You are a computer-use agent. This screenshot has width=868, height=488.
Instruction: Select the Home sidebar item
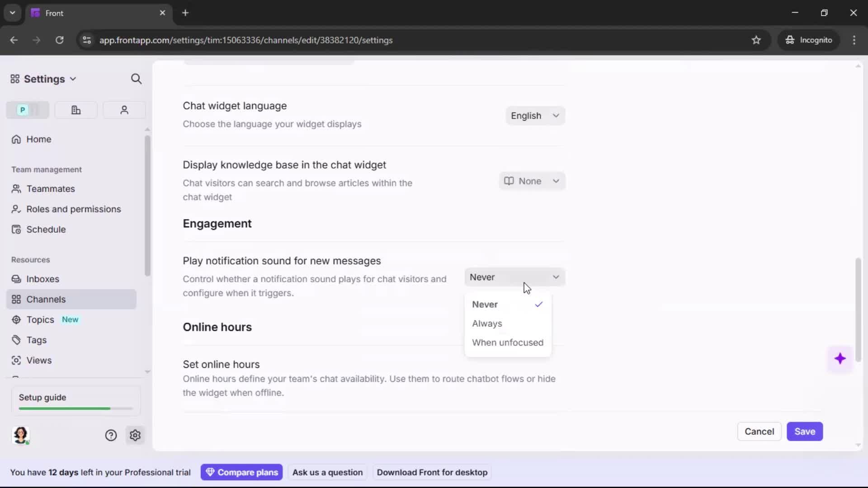pos(38,139)
